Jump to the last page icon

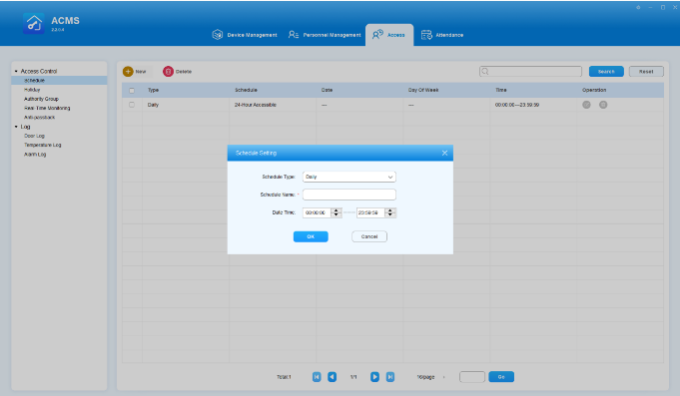coord(390,377)
